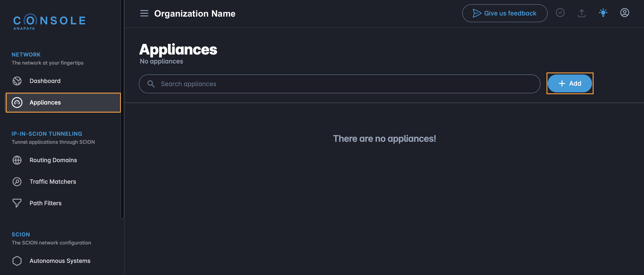The image size is (644, 275).
Task: Open the user account avatar icon
Action: point(625,13)
